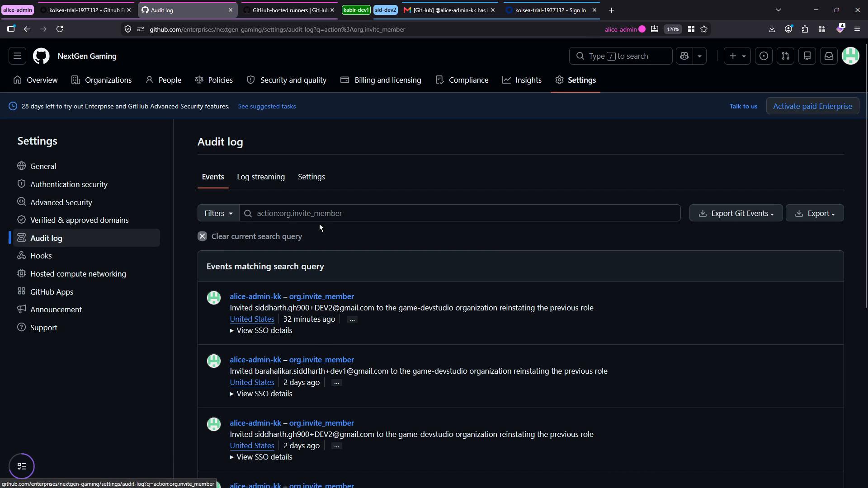Open the user avatar menu
The width and height of the screenshot is (868, 488).
pos(850,56)
